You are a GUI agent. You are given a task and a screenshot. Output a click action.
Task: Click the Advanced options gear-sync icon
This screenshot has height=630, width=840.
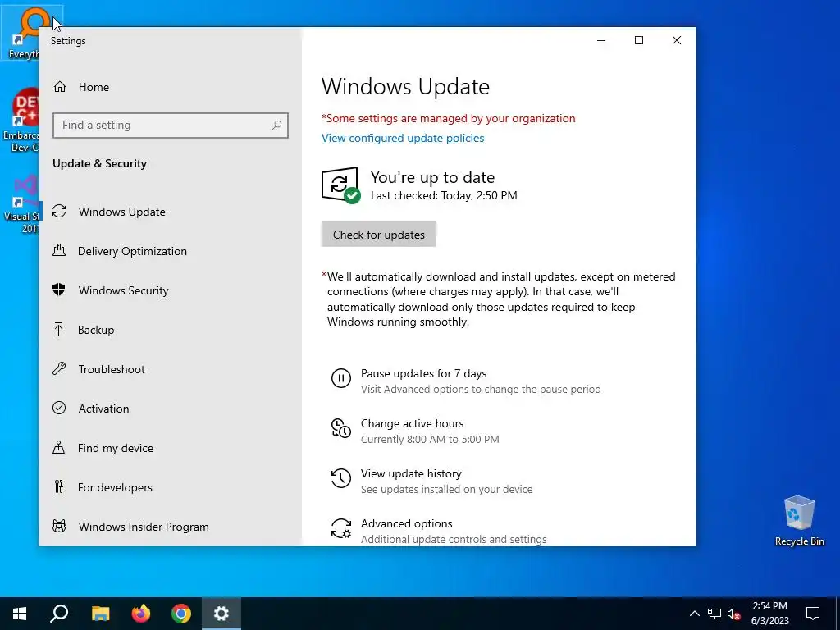pos(341,527)
